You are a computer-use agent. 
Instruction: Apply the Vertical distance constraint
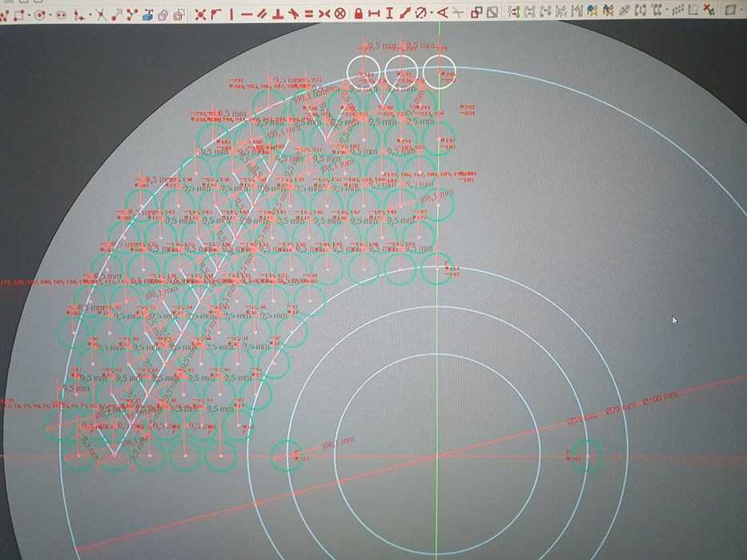(389, 14)
